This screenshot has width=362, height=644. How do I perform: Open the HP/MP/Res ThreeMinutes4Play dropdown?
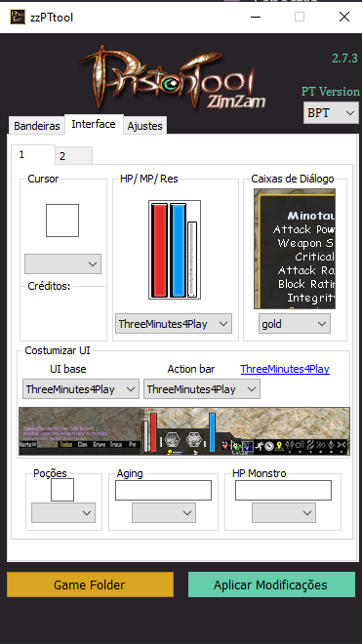click(x=174, y=324)
